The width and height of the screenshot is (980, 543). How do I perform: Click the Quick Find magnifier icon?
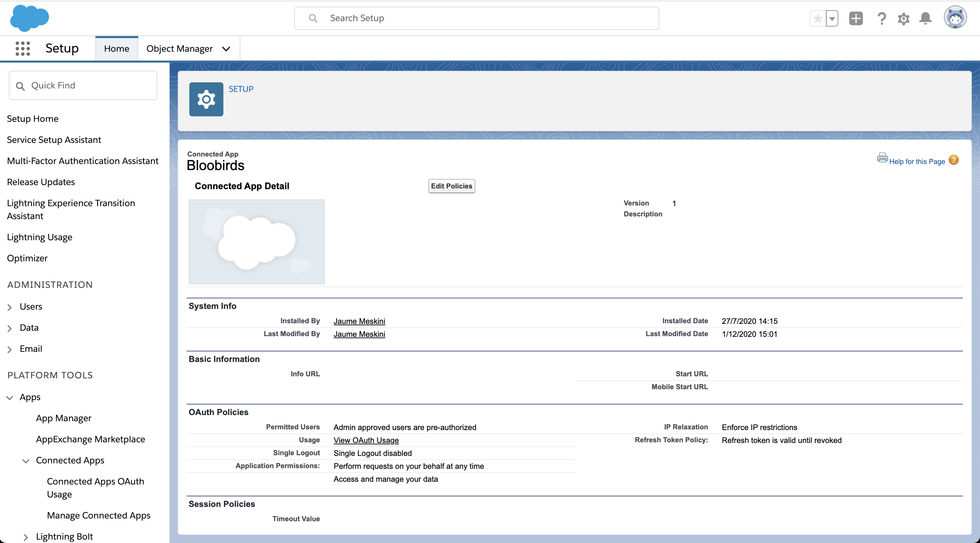(x=20, y=86)
